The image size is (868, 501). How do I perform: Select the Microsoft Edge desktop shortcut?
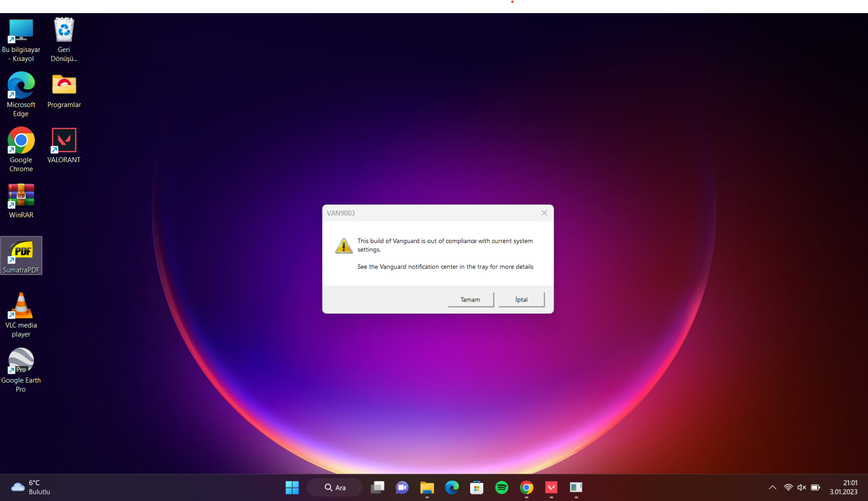21,95
